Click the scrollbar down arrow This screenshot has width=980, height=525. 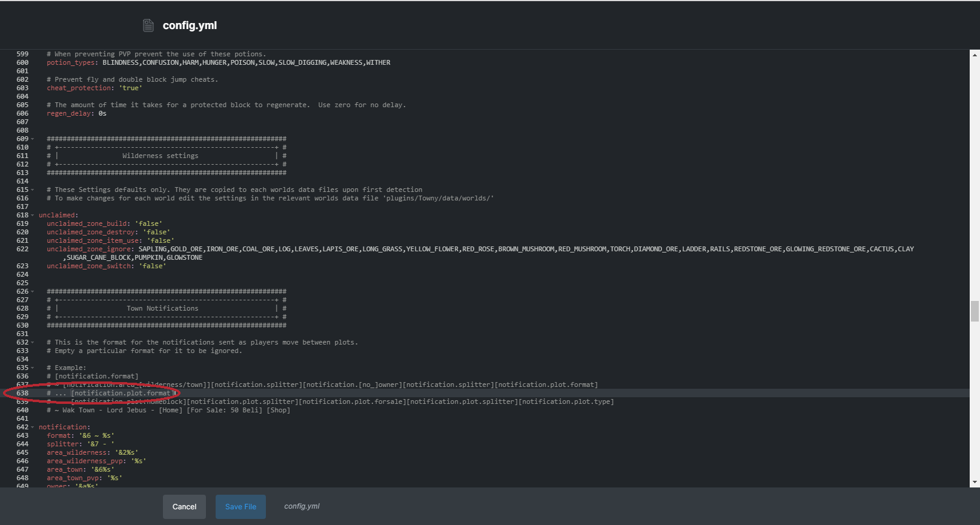(x=975, y=482)
